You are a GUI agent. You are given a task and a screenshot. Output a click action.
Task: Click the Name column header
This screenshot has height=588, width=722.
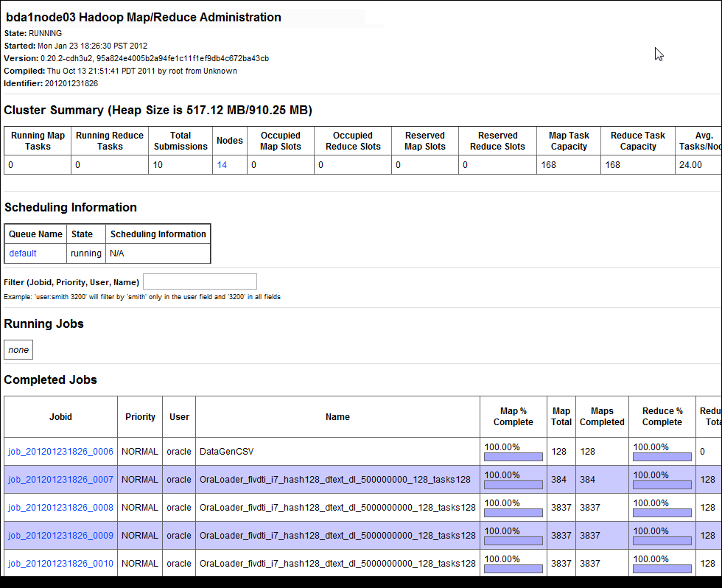(x=337, y=417)
